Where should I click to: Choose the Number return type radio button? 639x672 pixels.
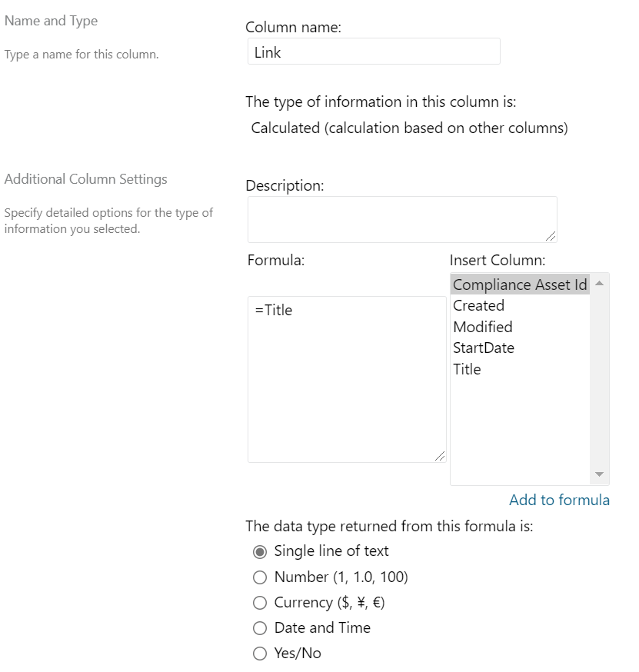[260, 577]
